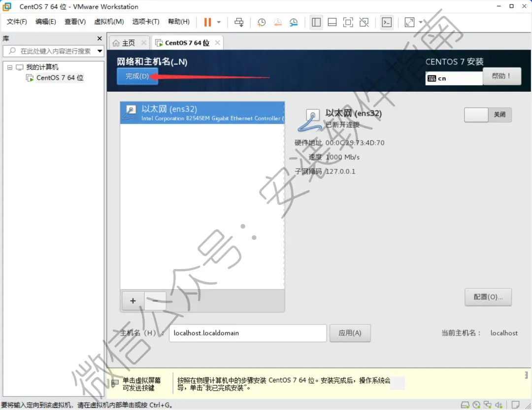The height and width of the screenshot is (410, 532).
Task: Click the 应用(A) button
Action: click(350, 333)
